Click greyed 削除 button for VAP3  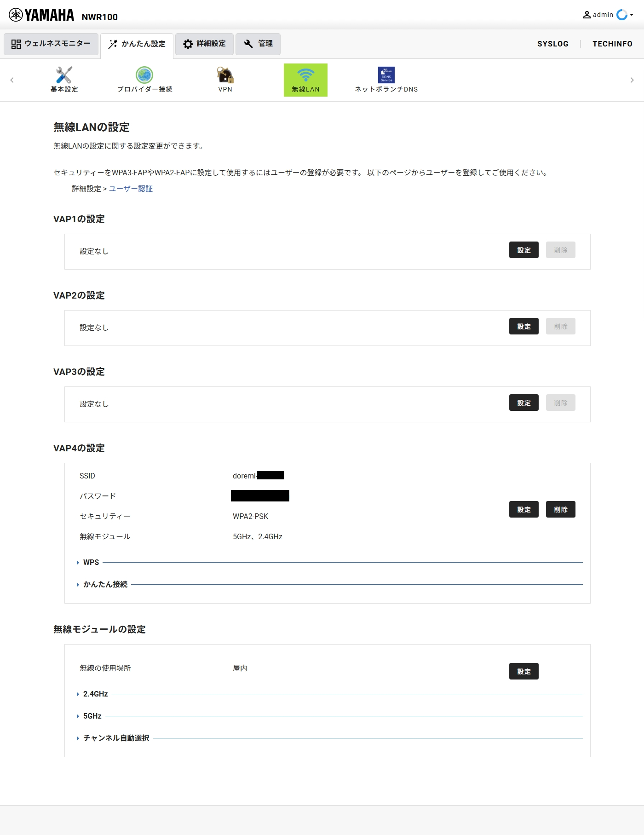(x=561, y=403)
